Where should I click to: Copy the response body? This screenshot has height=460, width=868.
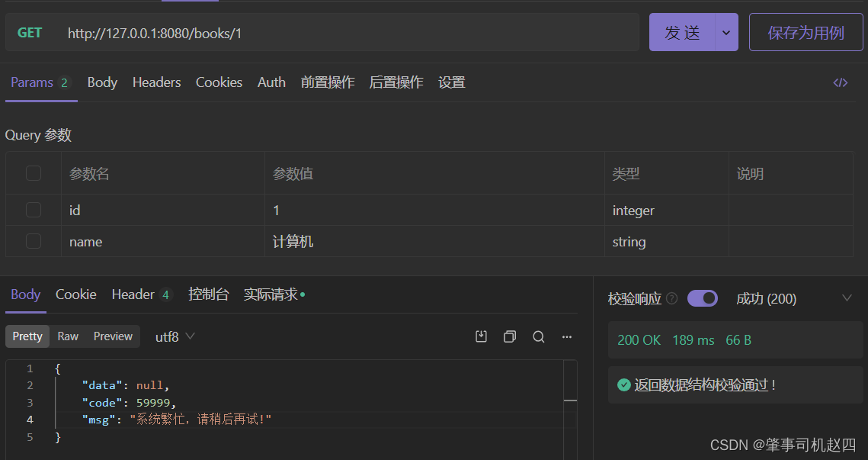point(510,336)
